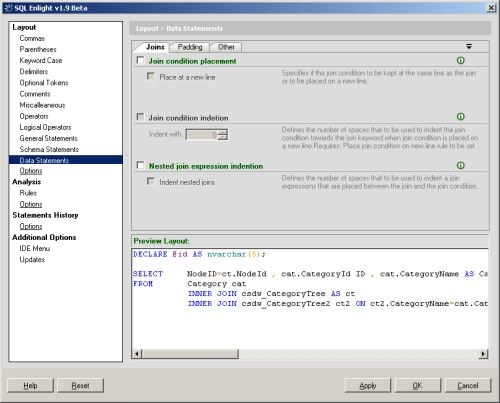
Task: Confirm with the OK button
Action: coord(418,386)
